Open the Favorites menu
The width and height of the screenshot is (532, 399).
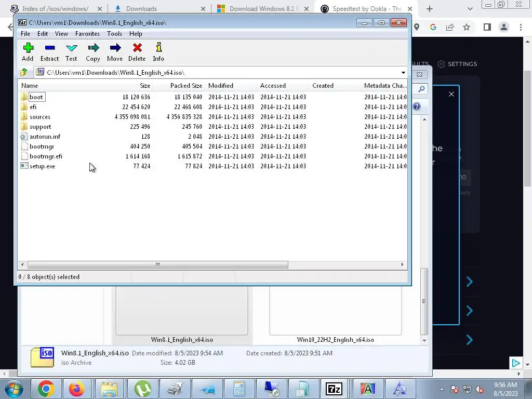tap(87, 34)
